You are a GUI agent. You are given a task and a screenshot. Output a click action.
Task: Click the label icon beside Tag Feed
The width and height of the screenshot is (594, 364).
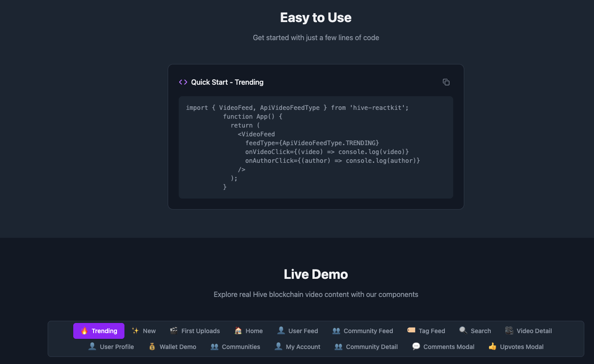tap(411, 330)
